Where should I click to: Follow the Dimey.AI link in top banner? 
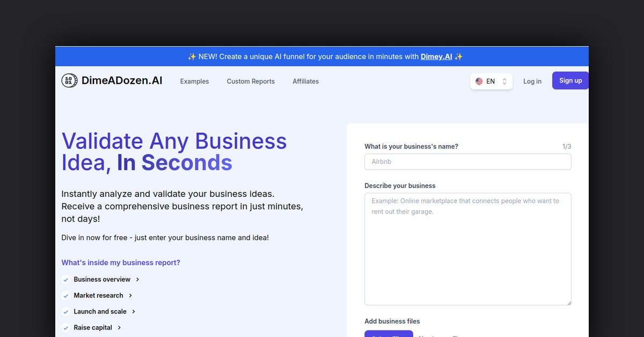coord(436,56)
